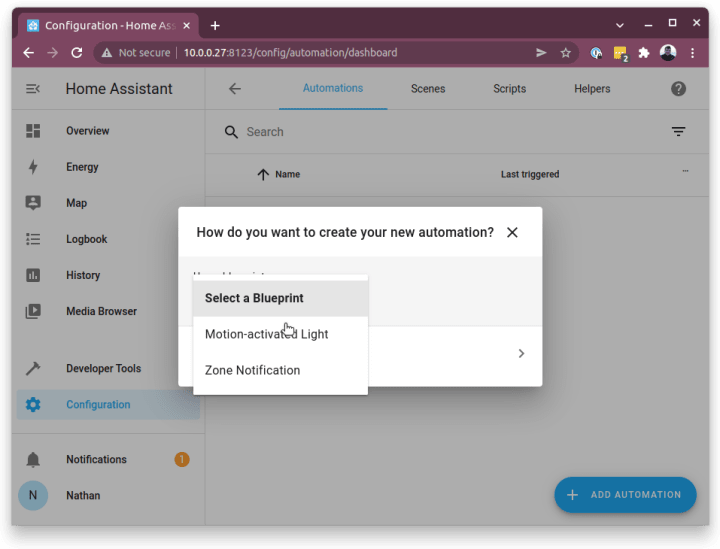Bookmark this page with star icon
The image size is (720, 549).
(x=566, y=53)
